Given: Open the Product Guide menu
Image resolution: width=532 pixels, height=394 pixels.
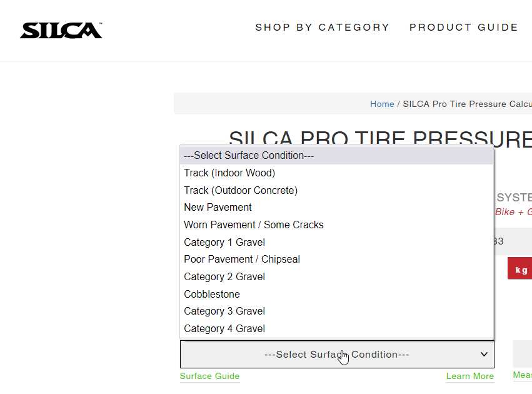Looking at the screenshot, I should point(464,28).
